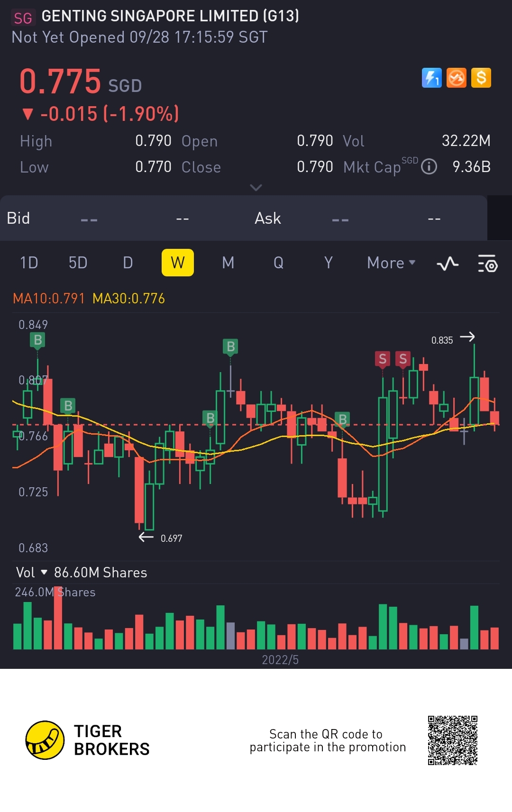
Task: Tap the first red S sell marker
Action: (383, 360)
